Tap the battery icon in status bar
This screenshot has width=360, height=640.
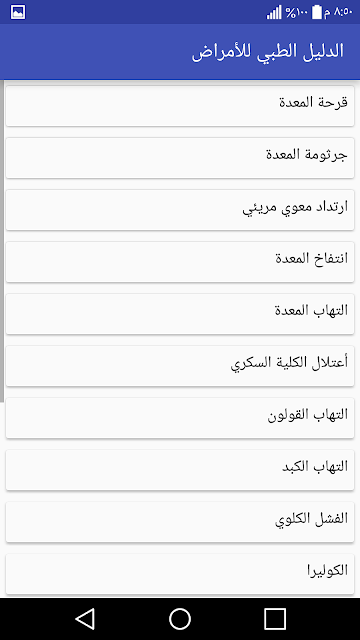[317, 12]
